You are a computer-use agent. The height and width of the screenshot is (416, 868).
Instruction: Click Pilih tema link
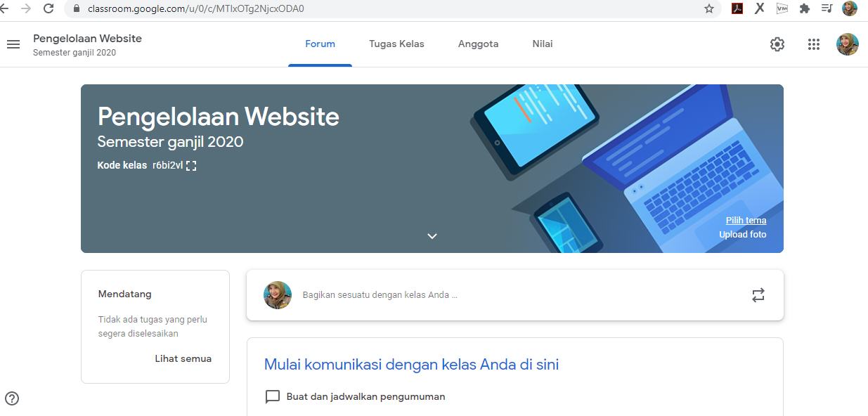[746, 221]
